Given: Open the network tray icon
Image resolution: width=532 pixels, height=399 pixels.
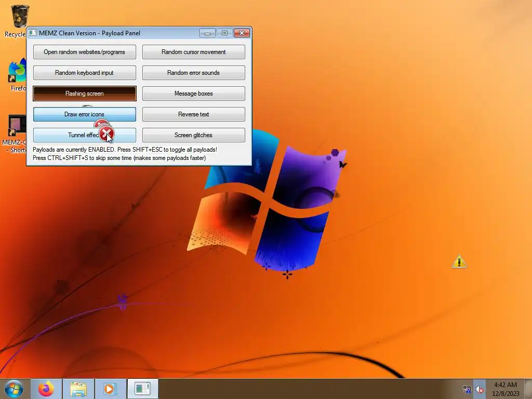Looking at the screenshot, I should [x=467, y=390].
